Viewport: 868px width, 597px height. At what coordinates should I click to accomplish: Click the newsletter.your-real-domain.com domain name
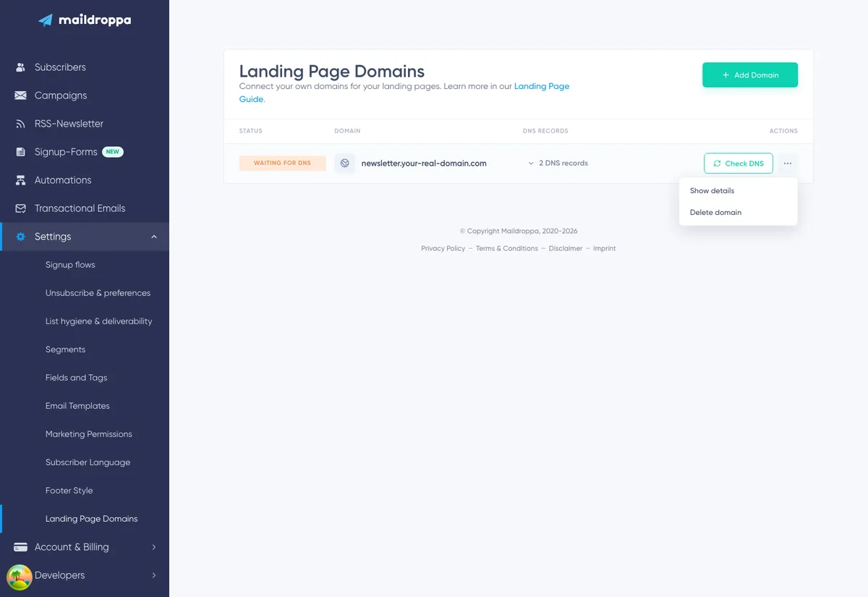click(424, 164)
